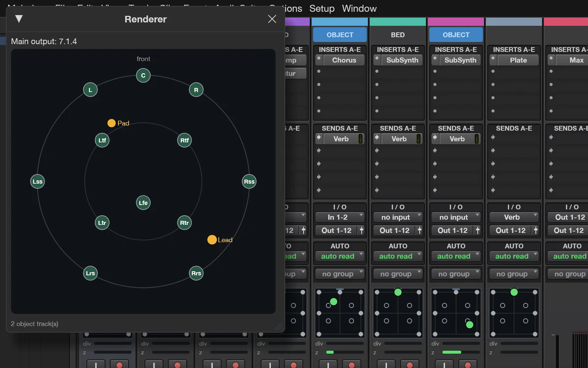Viewport: 588px width, 368px height.
Task: Click the plus icon next to Chorus track's Out 1-12
Action: [x=362, y=230]
